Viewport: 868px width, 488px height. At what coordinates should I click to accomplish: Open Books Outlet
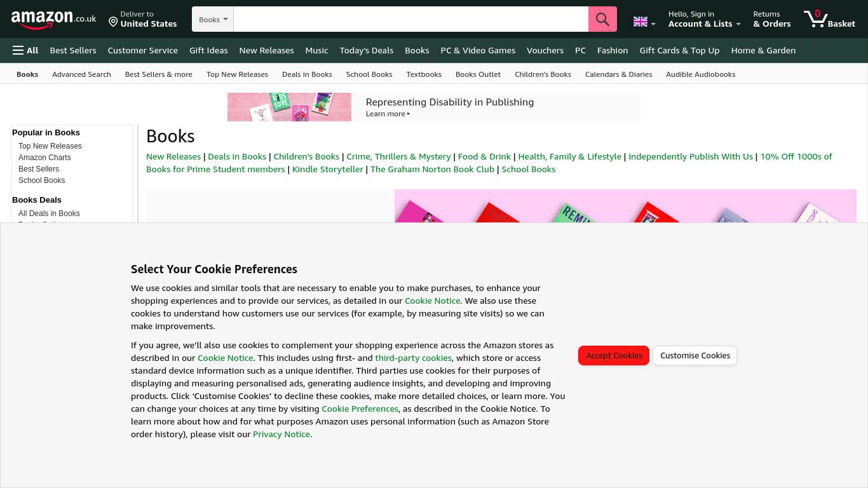478,74
